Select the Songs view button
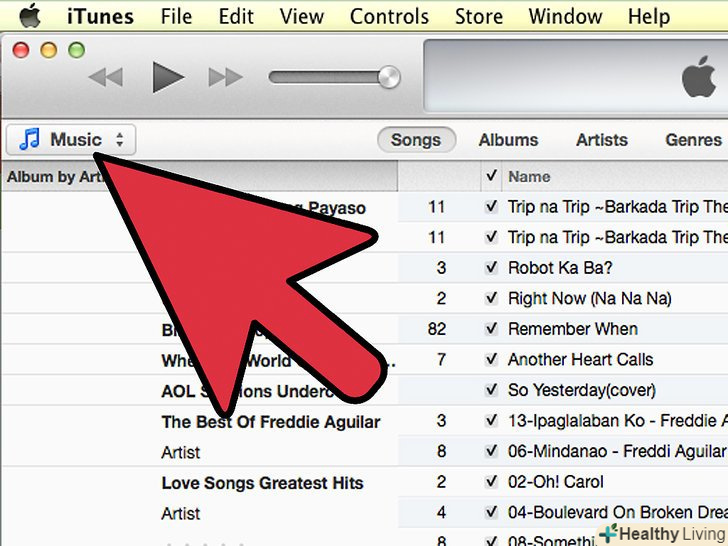Viewport: 728px width, 546px height. click(x=416, y=140)
